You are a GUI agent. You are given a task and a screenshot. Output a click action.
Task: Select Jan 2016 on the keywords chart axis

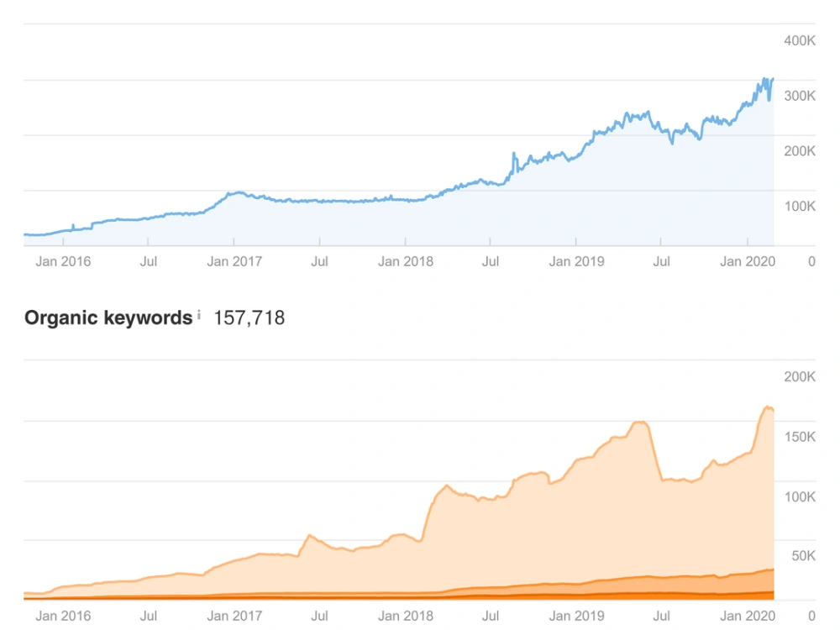click(63, 616)
